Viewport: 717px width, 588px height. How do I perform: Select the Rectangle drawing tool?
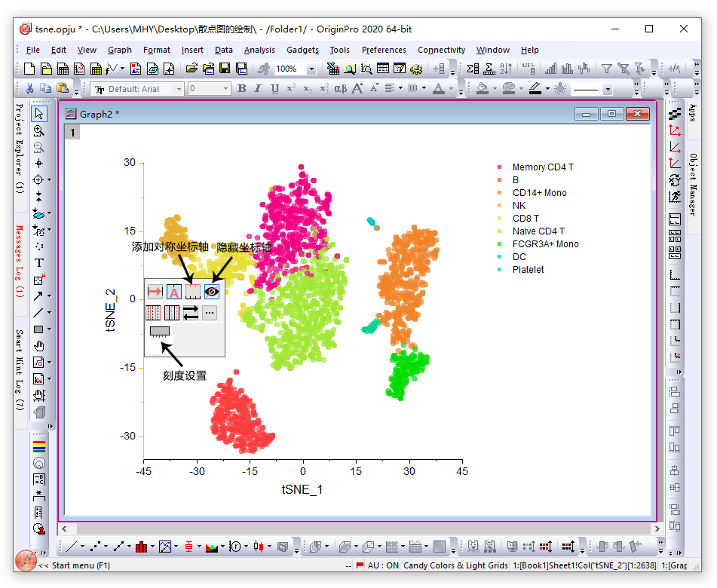[x=38, y=329]
